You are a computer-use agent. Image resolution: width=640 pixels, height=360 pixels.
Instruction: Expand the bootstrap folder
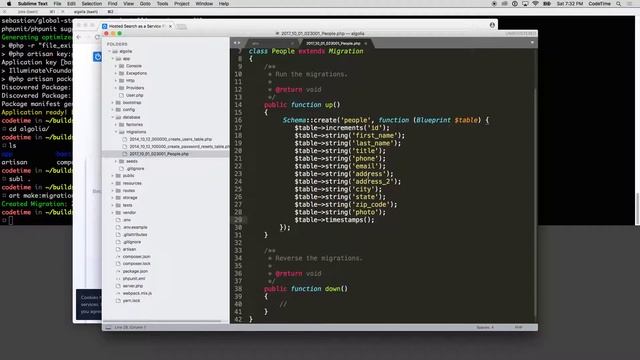(113, 103)
